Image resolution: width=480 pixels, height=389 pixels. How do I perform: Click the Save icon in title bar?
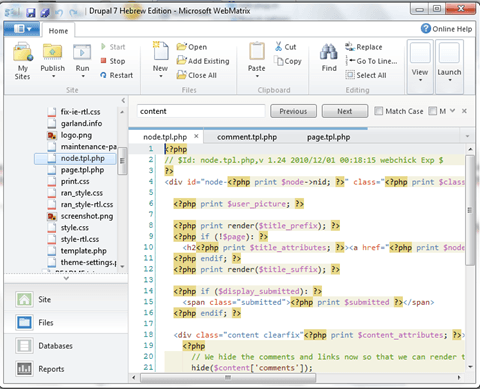pyautogui.click(x=31, y=13)
